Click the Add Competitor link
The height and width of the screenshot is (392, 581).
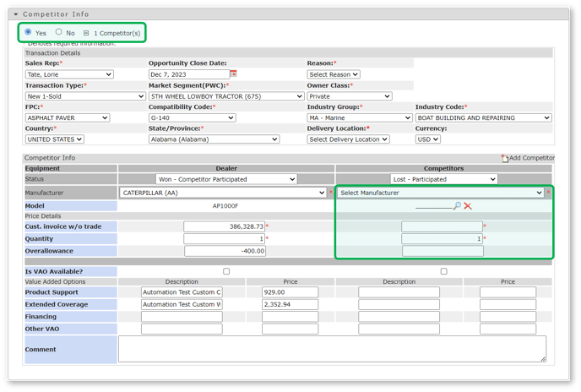(x=532, y=158)
